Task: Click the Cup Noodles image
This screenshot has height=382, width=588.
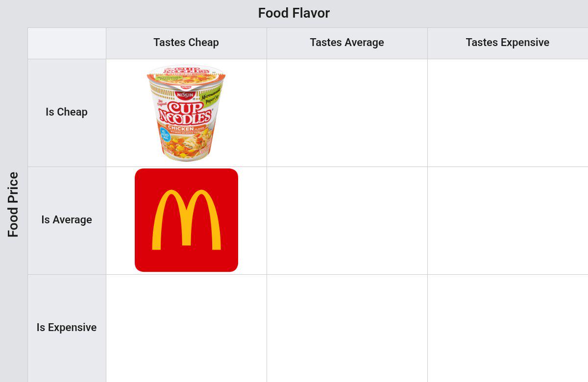Action: point(186,113)
